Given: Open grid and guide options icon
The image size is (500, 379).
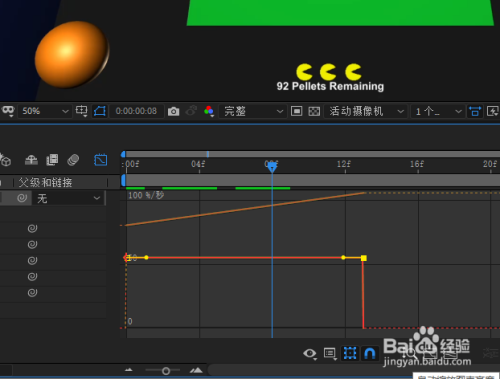Looking at the screenshot, I should (82, 111).
